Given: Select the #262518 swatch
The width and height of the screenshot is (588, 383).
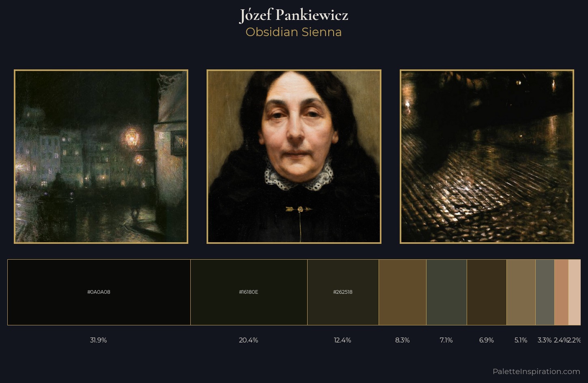Looking at the screenshot, I should click(343, 292).
